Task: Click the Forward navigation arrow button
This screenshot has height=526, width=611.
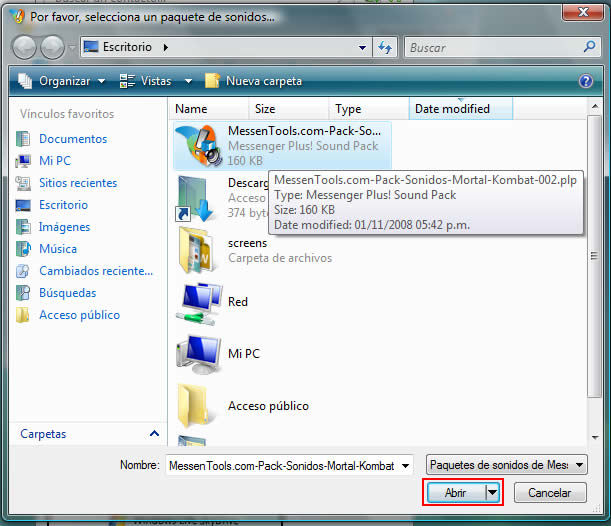Action: (52, 48)
